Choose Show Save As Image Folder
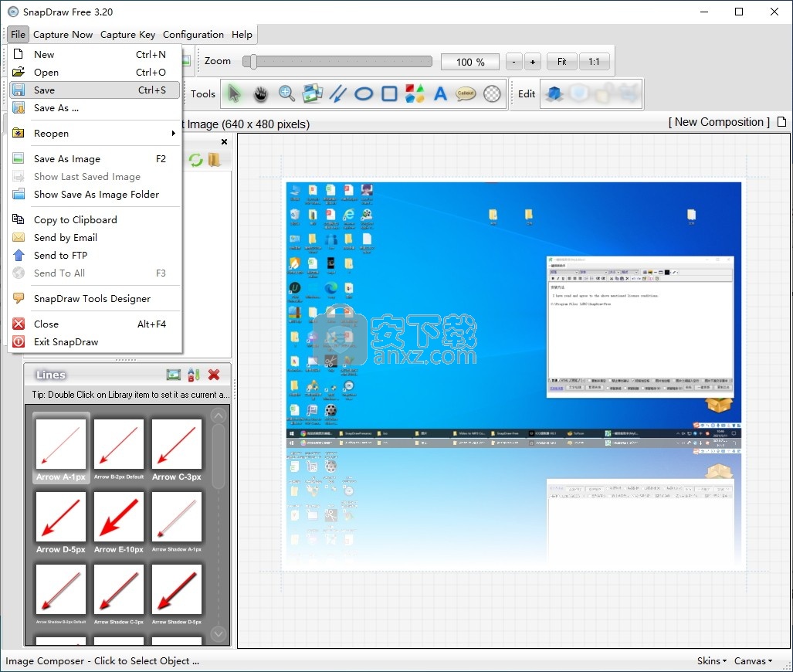Screen dimensions: 793x672 tap(94, 195)
